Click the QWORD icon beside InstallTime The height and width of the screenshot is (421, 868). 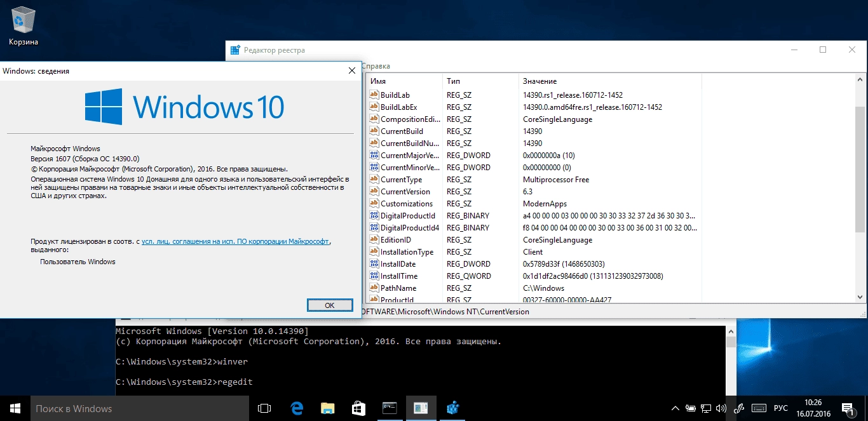pos(374,276)
